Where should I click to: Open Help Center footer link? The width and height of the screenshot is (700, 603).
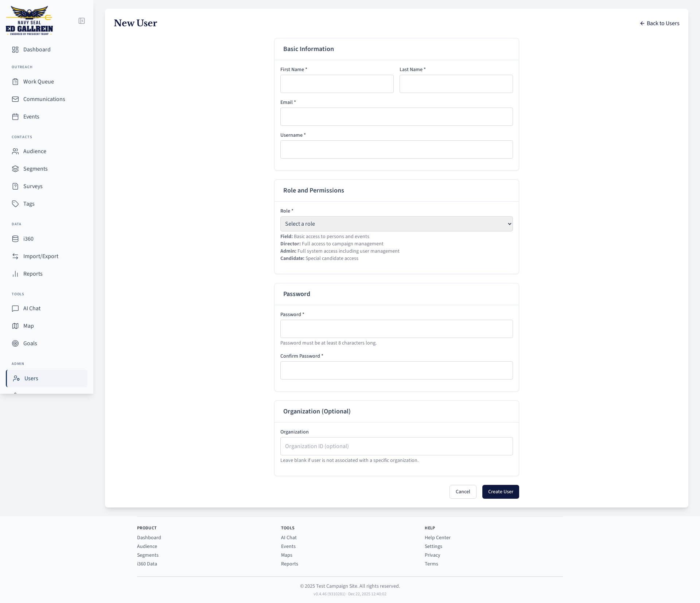tap(437, 537)
